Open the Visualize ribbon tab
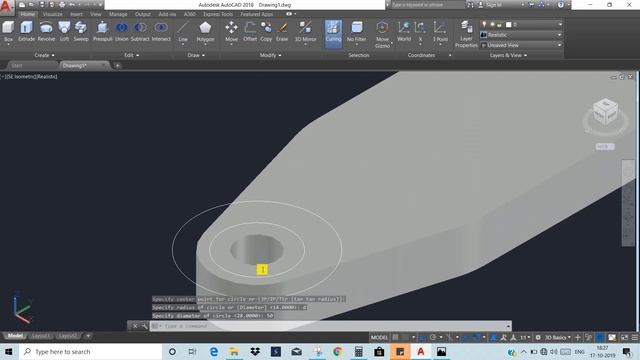Image resolution: width=640 pixels, height=360 pixels. tap(53, 14)
